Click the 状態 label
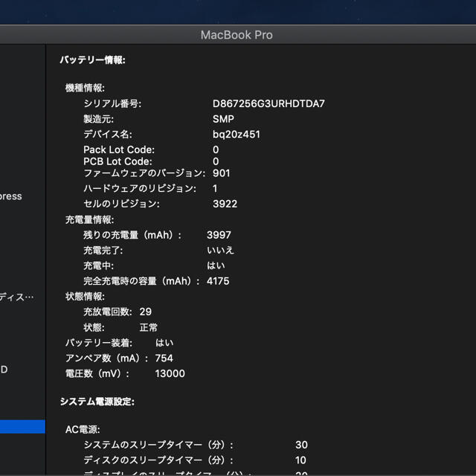The width and height of the screenshot is (476, 476). [x=94, y=327]
